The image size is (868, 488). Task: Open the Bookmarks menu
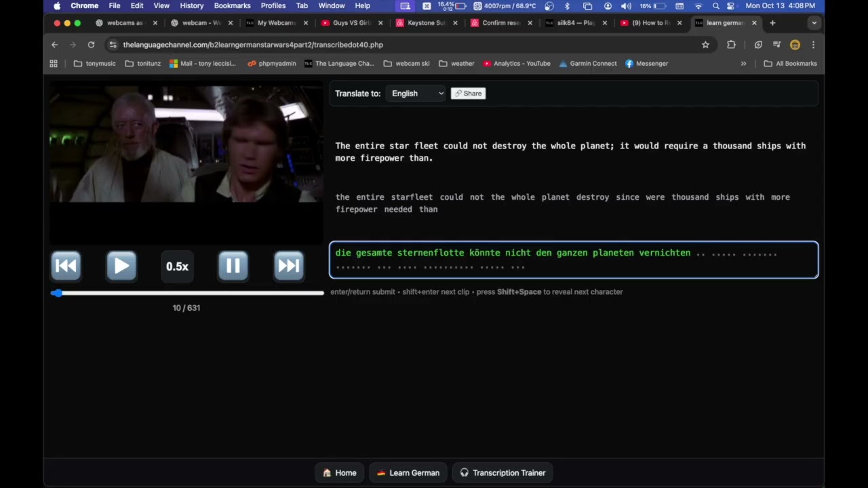tap(233, 5)
